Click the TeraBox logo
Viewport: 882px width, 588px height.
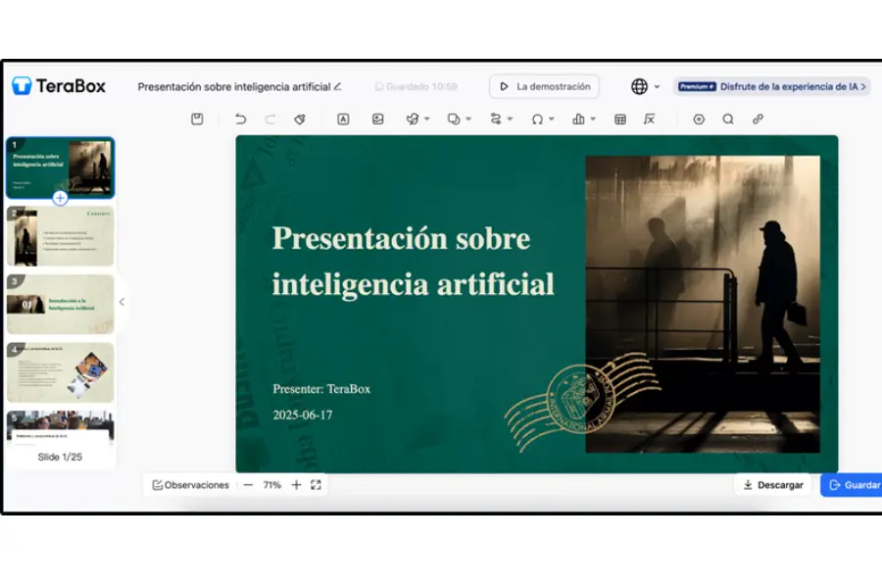pos(59,85)
